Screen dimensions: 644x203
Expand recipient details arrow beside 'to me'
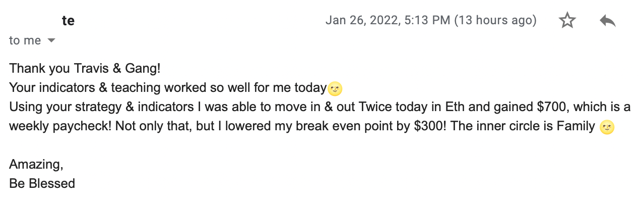click(x=51, y=40)
